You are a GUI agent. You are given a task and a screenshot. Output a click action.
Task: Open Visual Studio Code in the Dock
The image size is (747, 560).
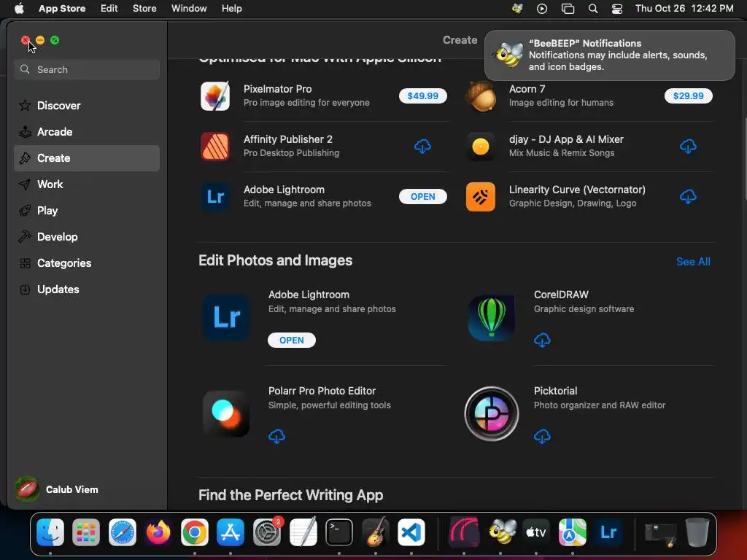pyautogui.click(x=411, y=532)
